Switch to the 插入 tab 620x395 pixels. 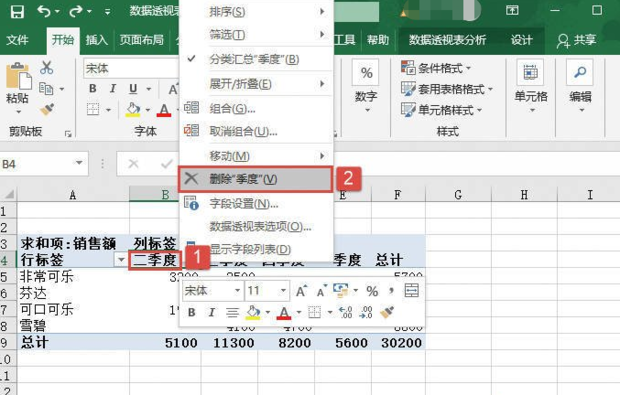[97, 40]
